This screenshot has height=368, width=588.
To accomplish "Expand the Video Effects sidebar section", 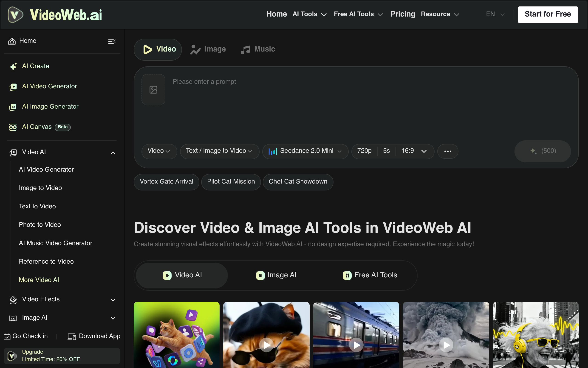I will pos(113,300).
